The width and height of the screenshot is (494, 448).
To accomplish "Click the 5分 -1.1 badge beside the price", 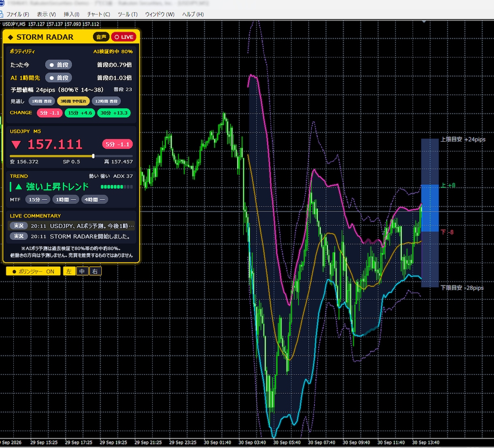I will coord(117,144).
